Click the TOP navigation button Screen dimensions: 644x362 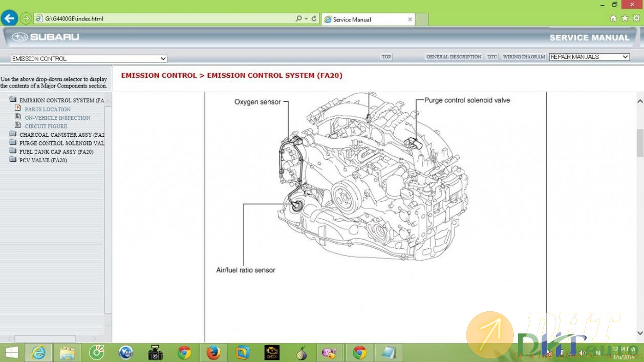[387, 57]
